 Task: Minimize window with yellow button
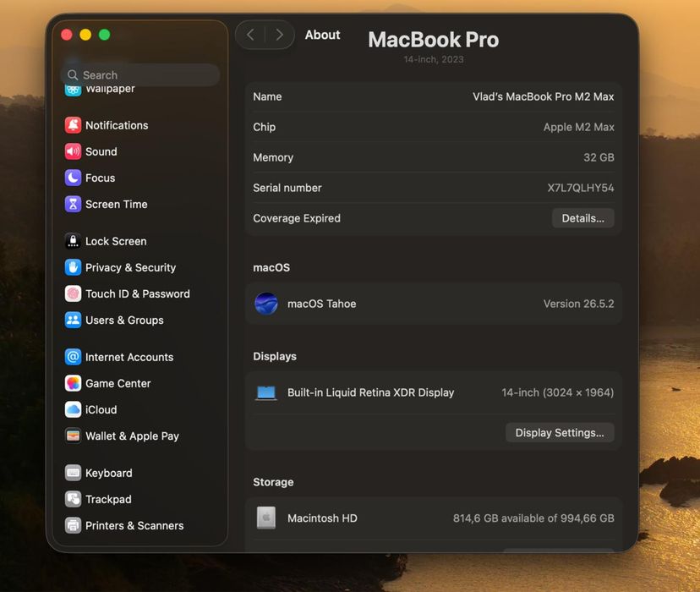tap(85, 35)
